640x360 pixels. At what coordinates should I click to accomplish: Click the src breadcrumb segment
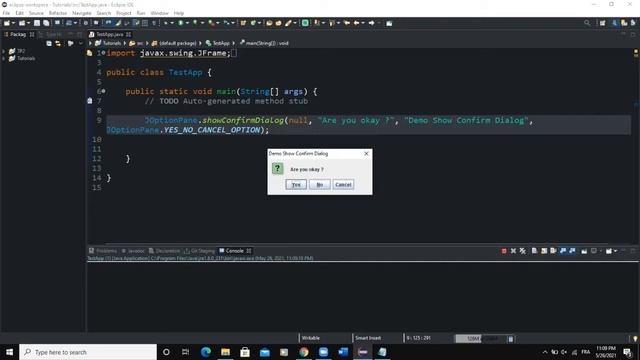tap(136, 43)
